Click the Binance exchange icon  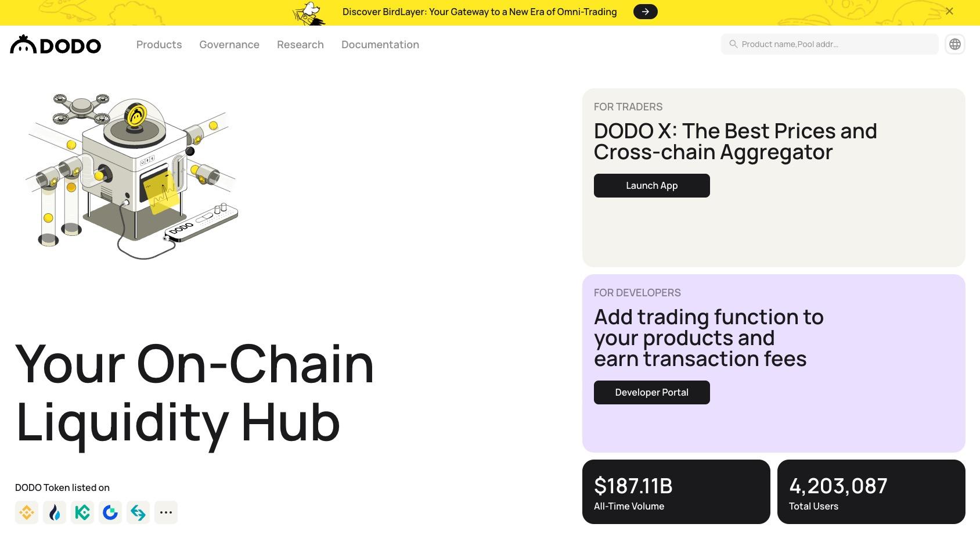click(x=27, y=512)
